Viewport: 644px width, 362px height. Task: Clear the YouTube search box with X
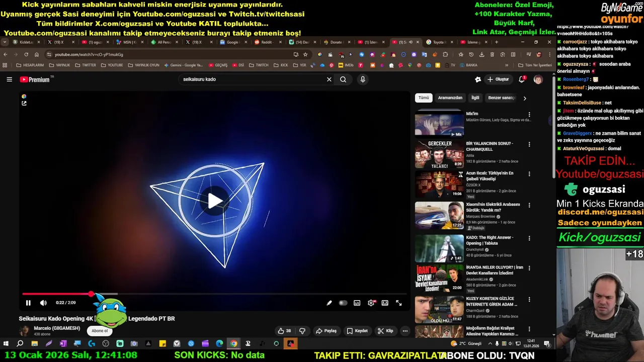(329, 79)
